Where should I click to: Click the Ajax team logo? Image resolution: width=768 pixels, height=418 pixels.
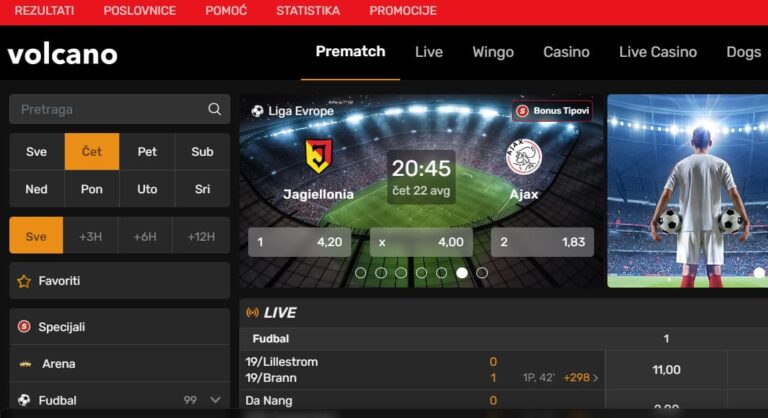click(x=524, y=157)
